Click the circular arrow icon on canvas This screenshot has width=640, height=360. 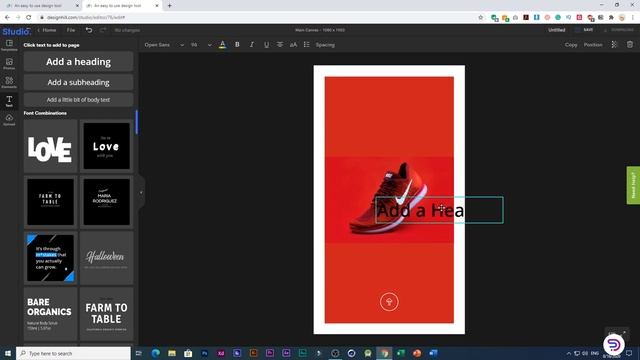pyautogui.click(x=389, y=302)
